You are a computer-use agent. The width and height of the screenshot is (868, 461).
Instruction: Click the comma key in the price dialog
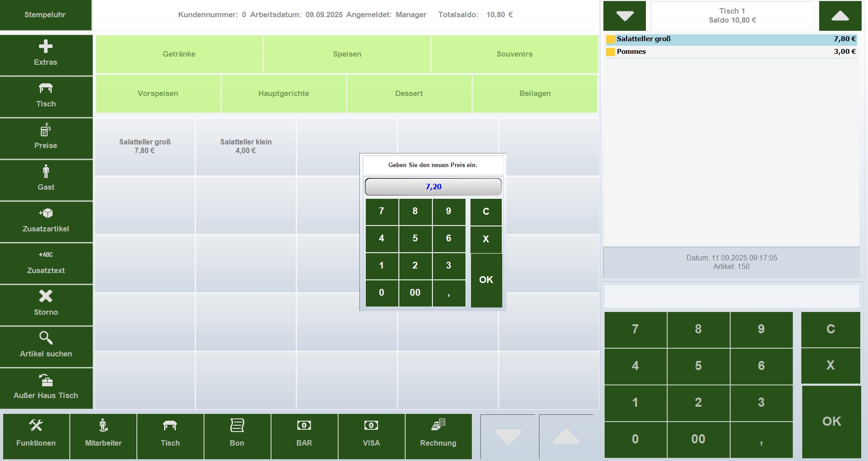449,293
